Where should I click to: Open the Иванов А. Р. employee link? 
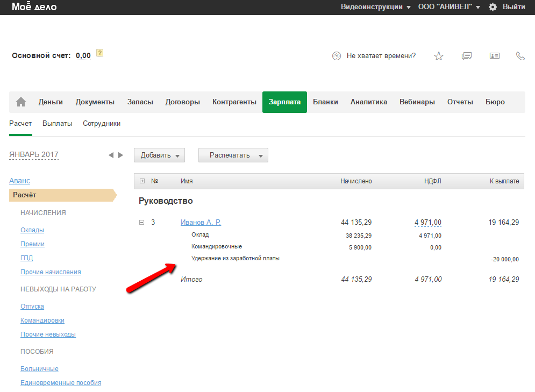[201, 222]
